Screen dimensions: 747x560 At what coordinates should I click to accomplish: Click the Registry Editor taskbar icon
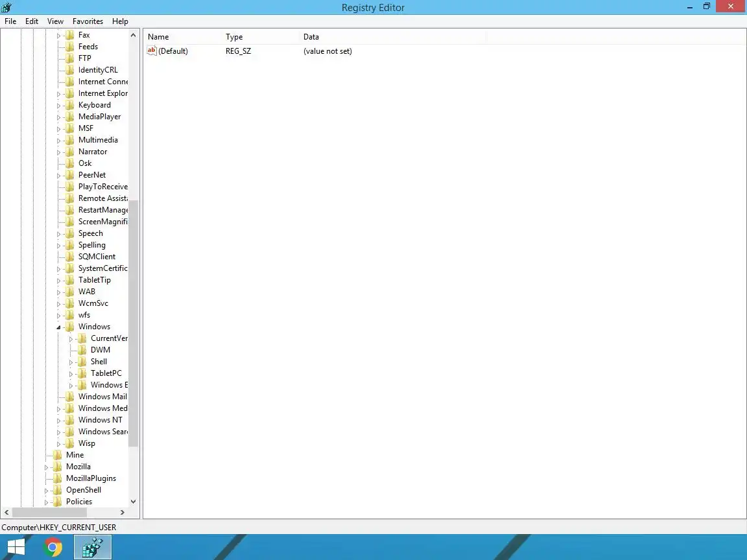(93, 547)
